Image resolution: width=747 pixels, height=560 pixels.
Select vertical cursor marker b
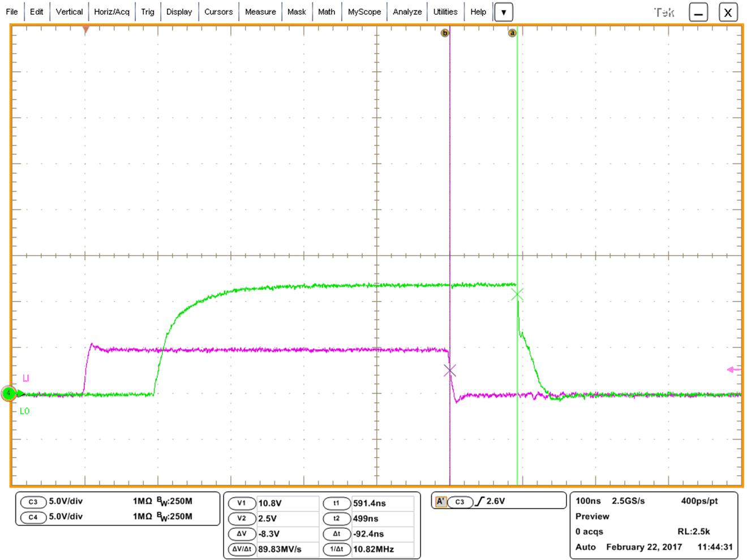445,33
